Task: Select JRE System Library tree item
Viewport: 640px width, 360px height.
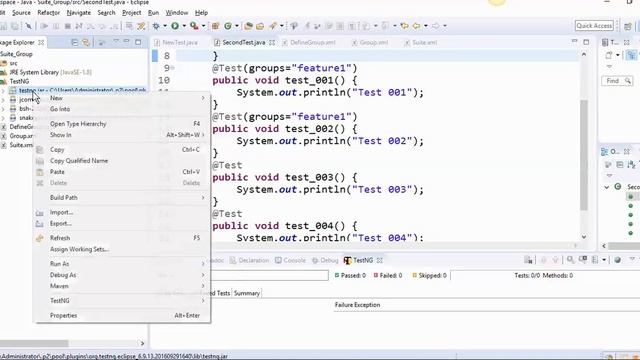Action: click(x=46, y=72)
